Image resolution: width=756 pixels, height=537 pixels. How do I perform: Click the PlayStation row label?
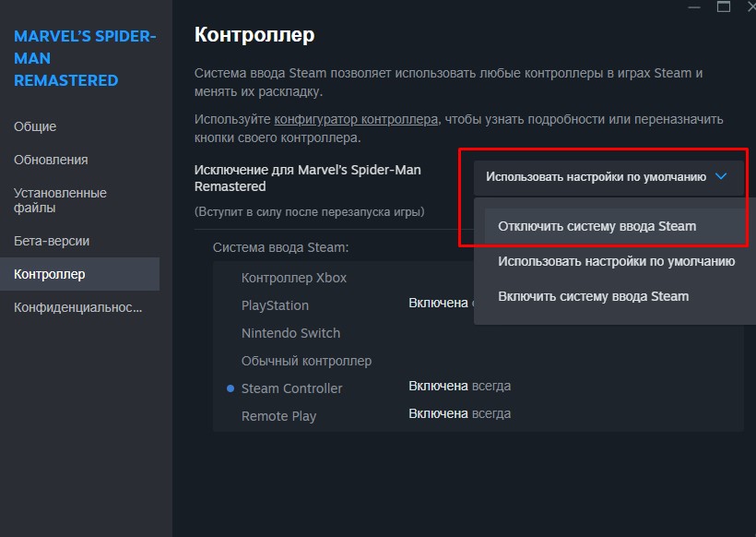[275, 305]
